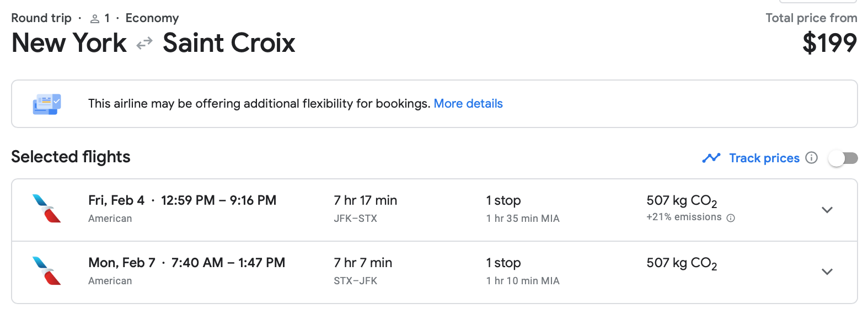
Task: Click the +21% emissions text
Action: tap(684, 217)
